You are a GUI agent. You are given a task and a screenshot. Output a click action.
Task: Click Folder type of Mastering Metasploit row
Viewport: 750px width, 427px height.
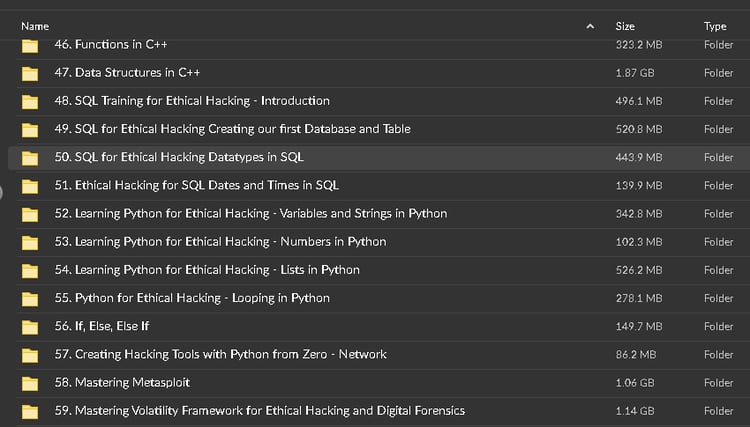click(718, 382)
